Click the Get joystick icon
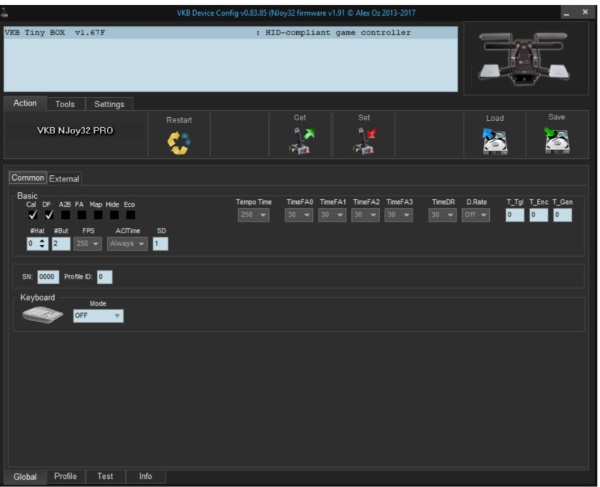Image resolution: width=600 pixels, height=487 pixels. tap(301, 140)
